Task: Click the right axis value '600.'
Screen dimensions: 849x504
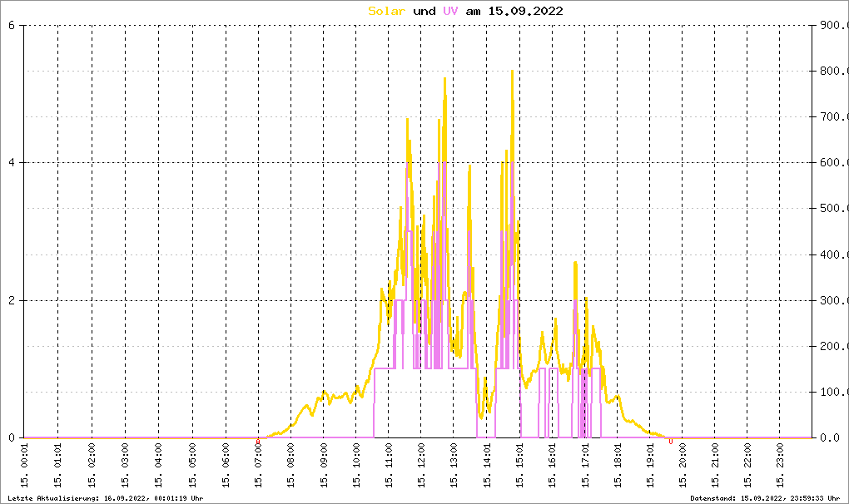Action: (x=832, y=162)
